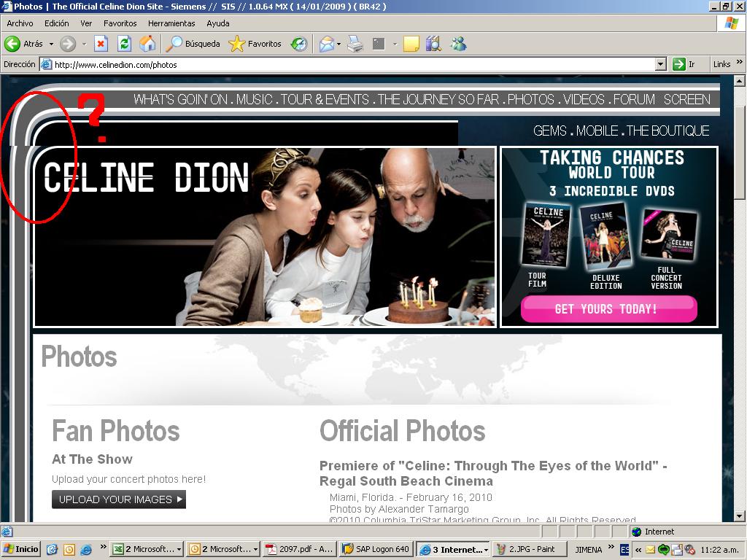Expand the Mail icon dropdown arrow

tap(338, 44)
